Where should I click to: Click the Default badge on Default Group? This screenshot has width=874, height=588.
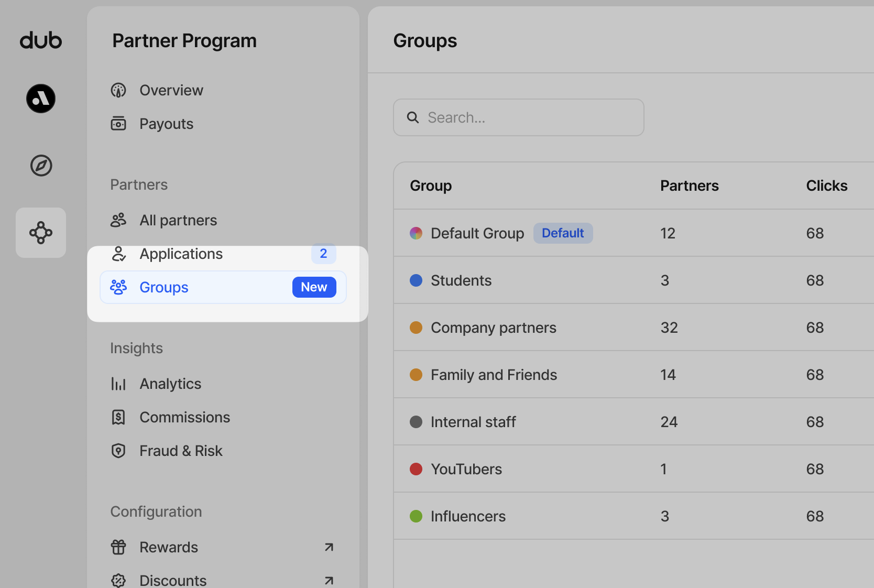[x=563, y=233]
